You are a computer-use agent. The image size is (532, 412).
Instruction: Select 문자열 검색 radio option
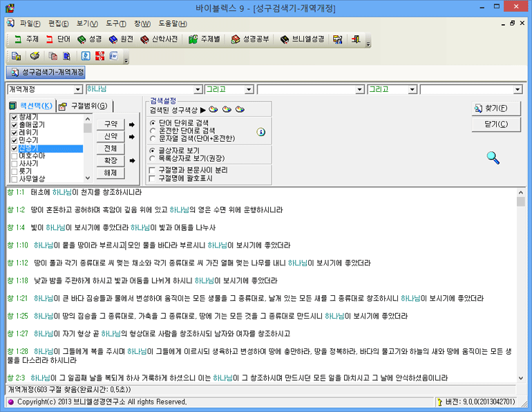tap(153, 138)
